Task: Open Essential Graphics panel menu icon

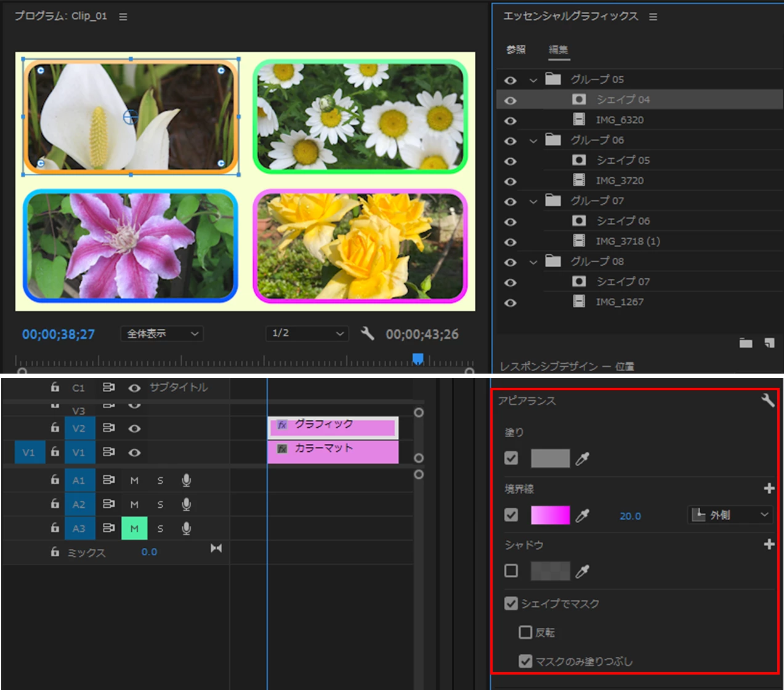Action: (x=653, y=17)
